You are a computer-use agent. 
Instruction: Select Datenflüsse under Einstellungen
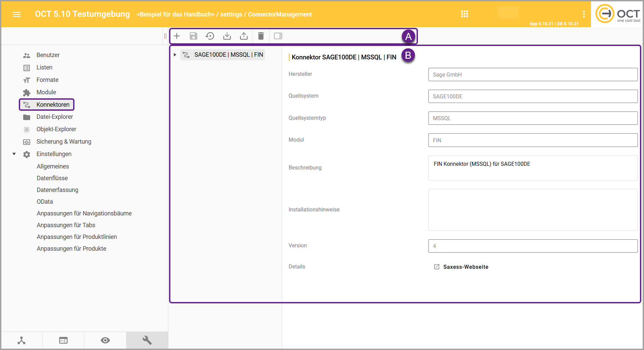pyautogui.click(x=52, y=178)
